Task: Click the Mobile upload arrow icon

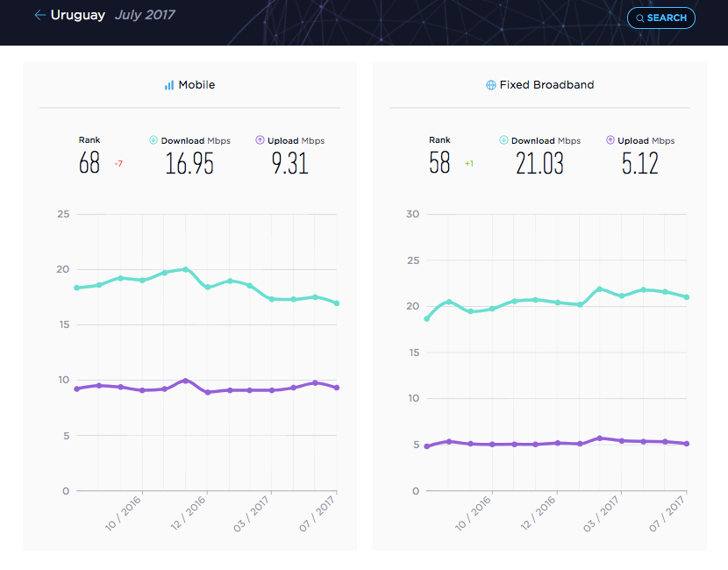Action: (260, 140)
